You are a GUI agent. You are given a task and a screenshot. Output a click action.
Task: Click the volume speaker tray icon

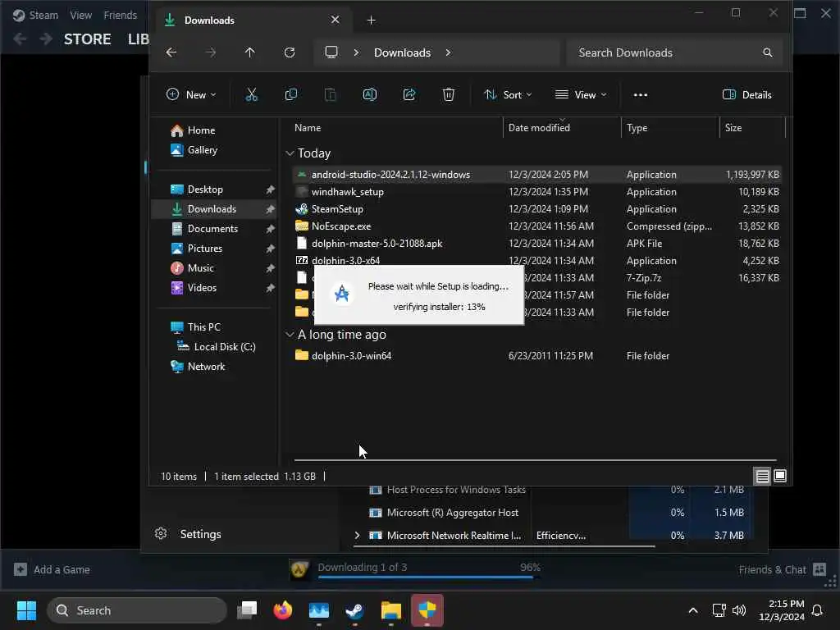(x=739, y=610)
